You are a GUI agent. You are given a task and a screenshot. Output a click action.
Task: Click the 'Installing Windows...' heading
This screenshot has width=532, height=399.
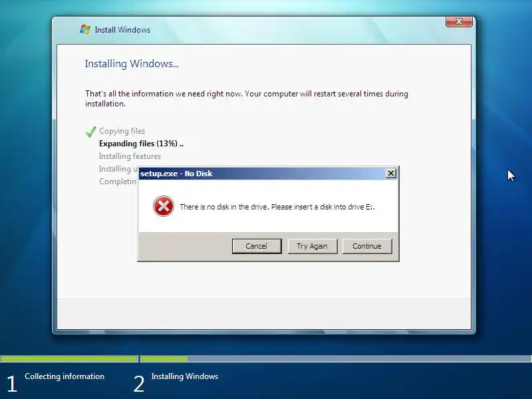click(132, 64)
